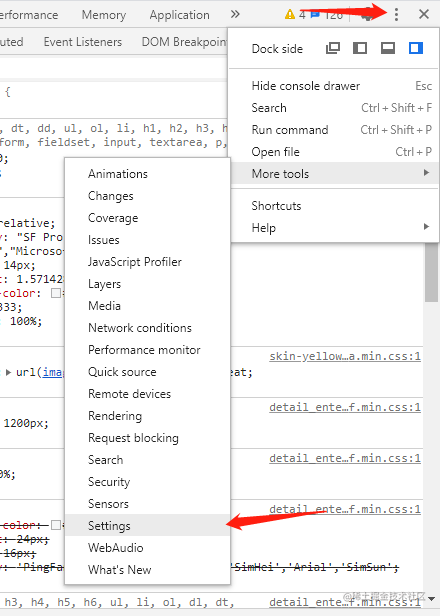
Task: Open What's New from More tools
Action: [x=148, y=570]
